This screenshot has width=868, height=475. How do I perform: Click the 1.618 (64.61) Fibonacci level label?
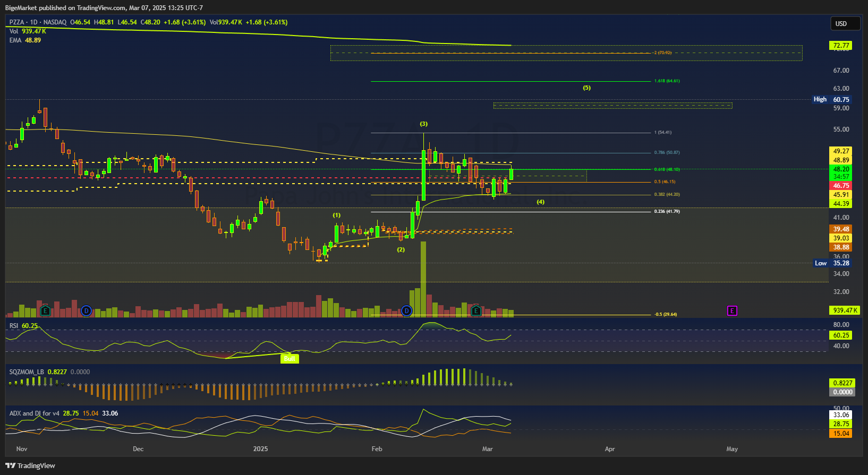(x=667, y=81)
